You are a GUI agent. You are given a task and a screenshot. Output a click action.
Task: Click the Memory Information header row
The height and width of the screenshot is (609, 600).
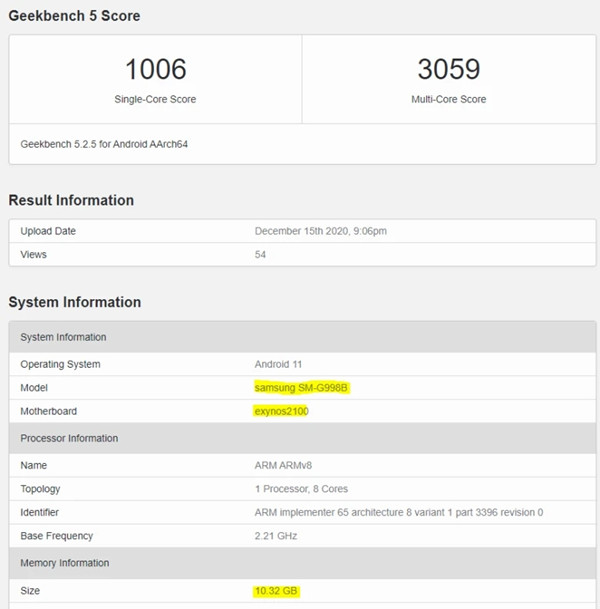tap(303, 563)
